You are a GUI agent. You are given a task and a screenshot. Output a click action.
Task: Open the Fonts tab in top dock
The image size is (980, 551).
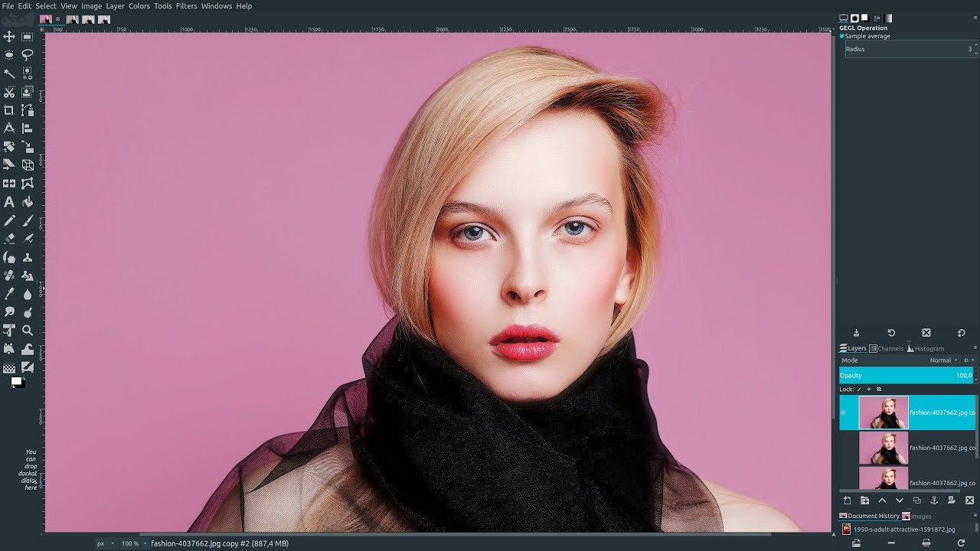pos(877,18)
